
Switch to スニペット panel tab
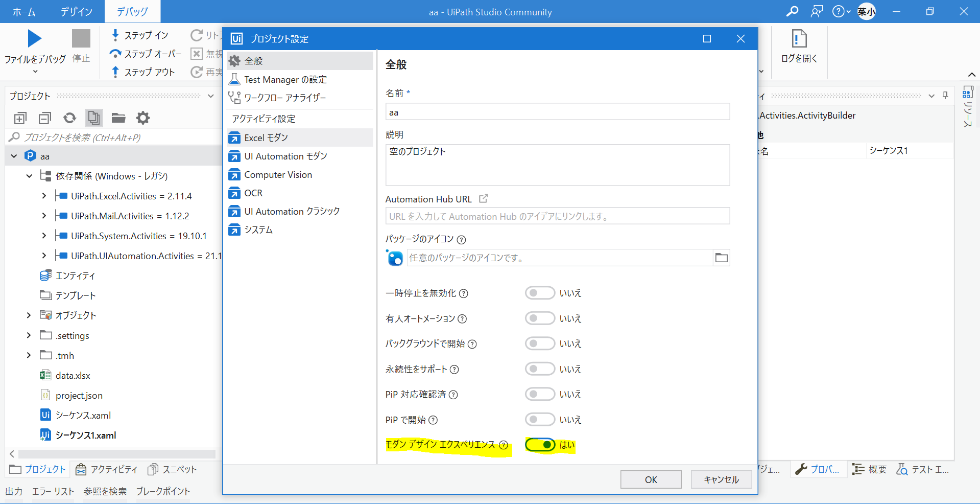[172, 469]
